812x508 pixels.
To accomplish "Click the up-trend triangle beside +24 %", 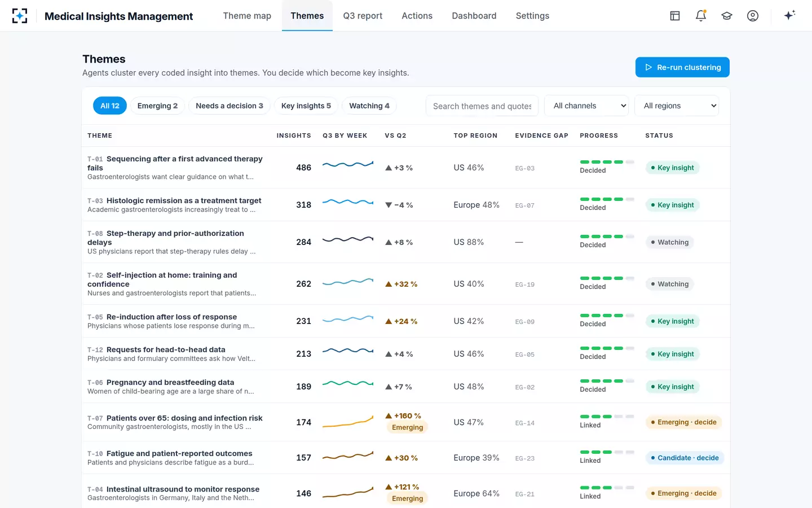I will tap(389, 321).
